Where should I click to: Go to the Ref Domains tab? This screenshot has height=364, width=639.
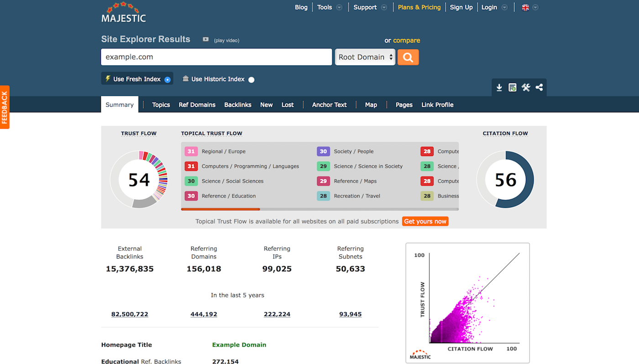point(197,105)
